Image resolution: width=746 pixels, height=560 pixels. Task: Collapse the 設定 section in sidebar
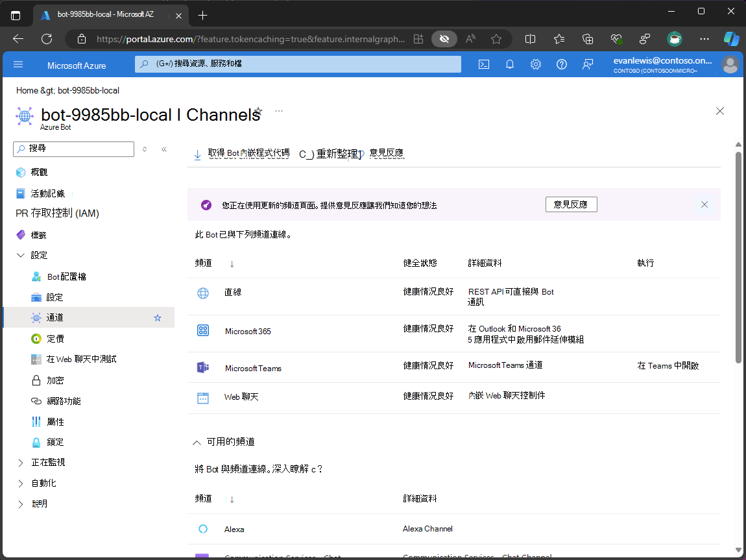pos(21,256)
